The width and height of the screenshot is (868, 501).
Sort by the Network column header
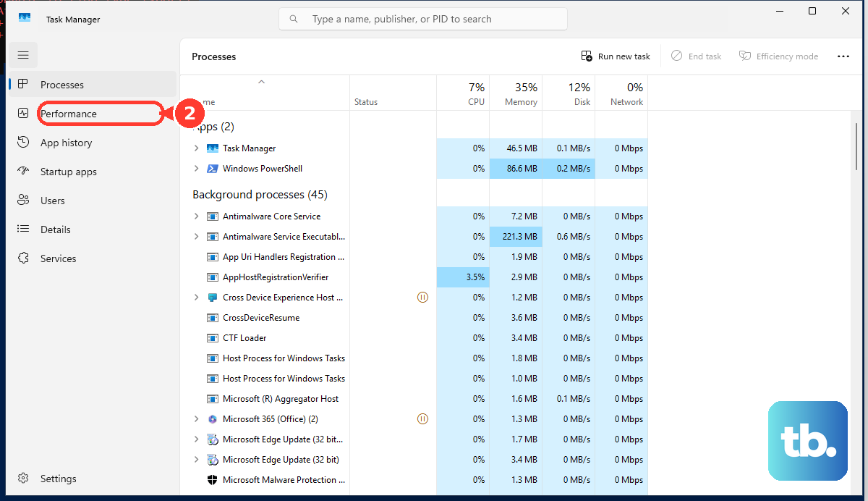621,93
